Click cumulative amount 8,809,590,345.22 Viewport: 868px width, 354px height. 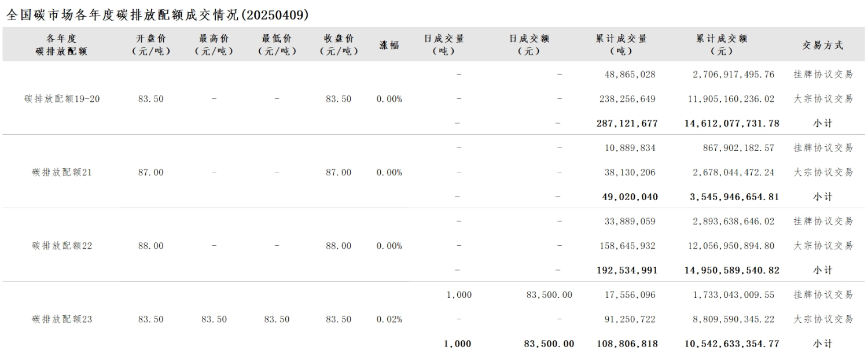click(x=734, y=319)
